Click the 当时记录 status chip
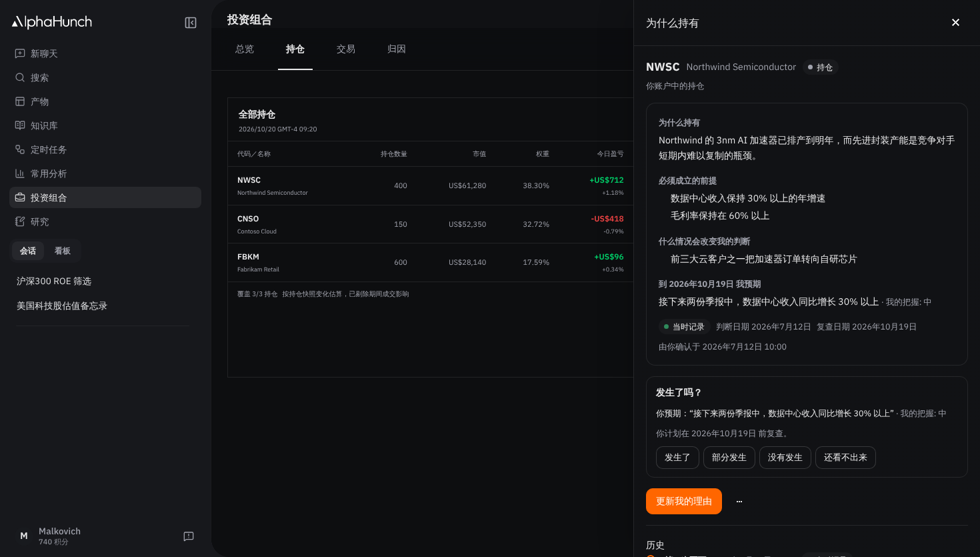This screenshot has height=557, width=980. [x=684, y=327]
